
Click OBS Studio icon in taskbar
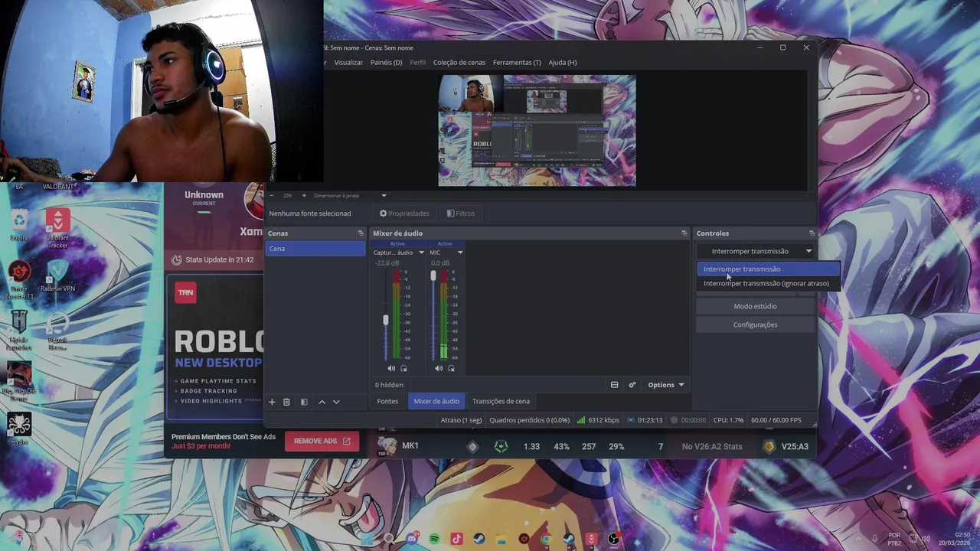(x=613, y=539)
